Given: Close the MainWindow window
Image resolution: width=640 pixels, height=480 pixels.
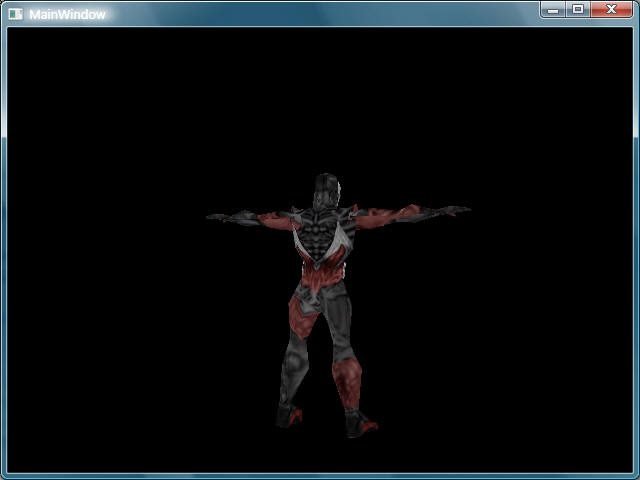Looking at the screenshot, I should [611, 9].
